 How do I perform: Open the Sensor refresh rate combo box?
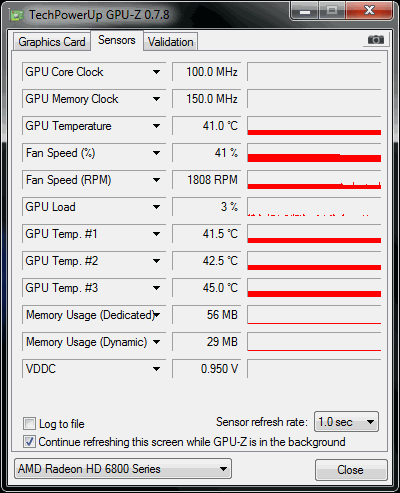(346, 422)
